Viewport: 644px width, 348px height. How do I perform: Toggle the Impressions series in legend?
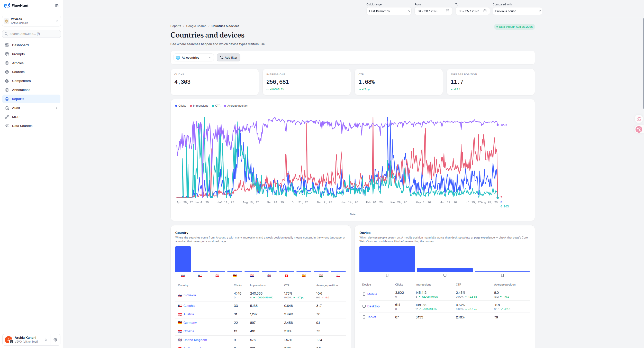coord(199,106)
